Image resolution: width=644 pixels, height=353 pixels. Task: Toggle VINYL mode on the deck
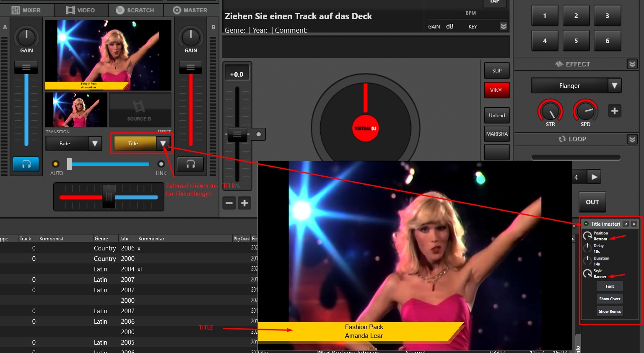pos(497,90)
